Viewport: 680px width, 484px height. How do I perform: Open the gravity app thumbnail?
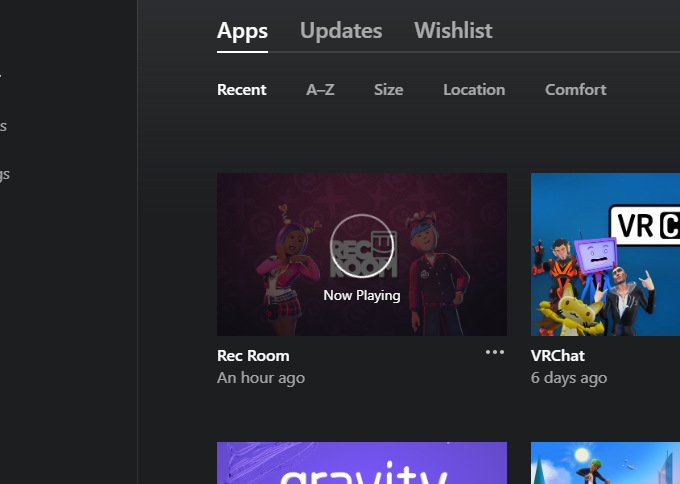tap(362, 463)
